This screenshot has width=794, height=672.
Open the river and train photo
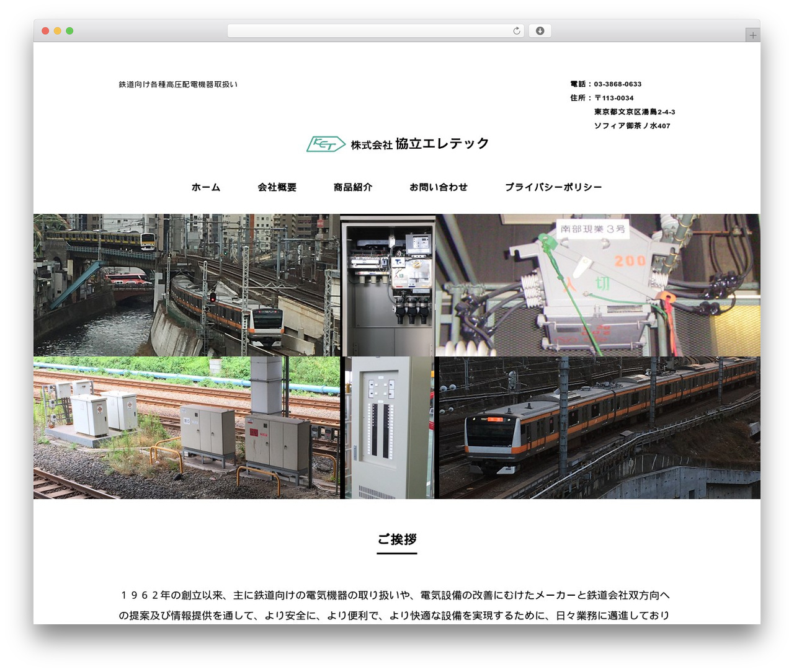187,285
